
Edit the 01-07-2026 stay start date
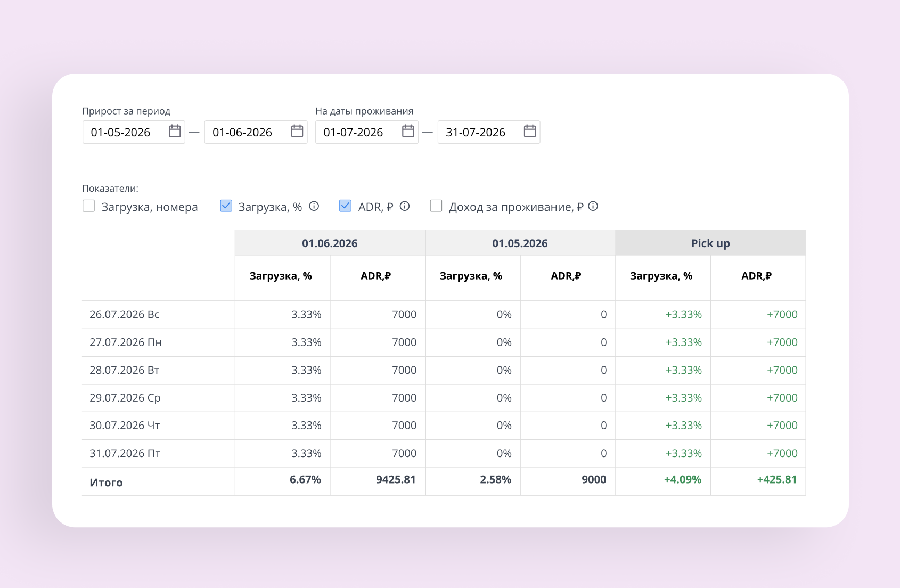367,132
